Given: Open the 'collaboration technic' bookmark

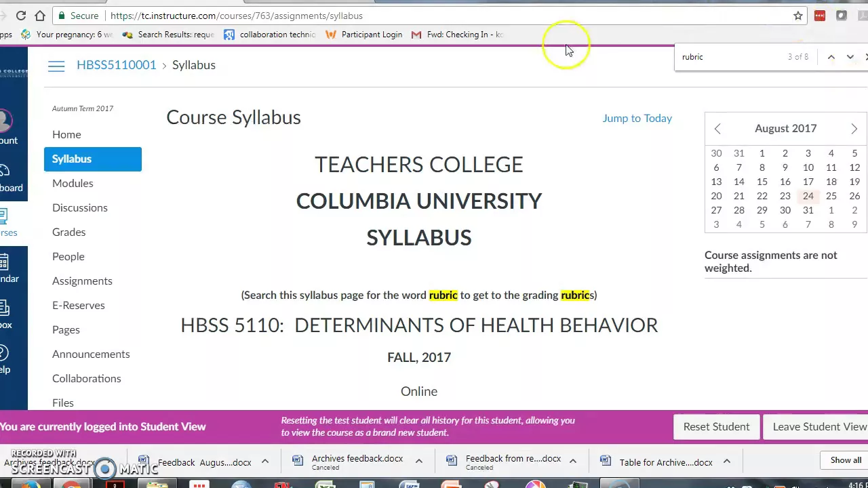Looking at the screenshot, I should 270,35.
